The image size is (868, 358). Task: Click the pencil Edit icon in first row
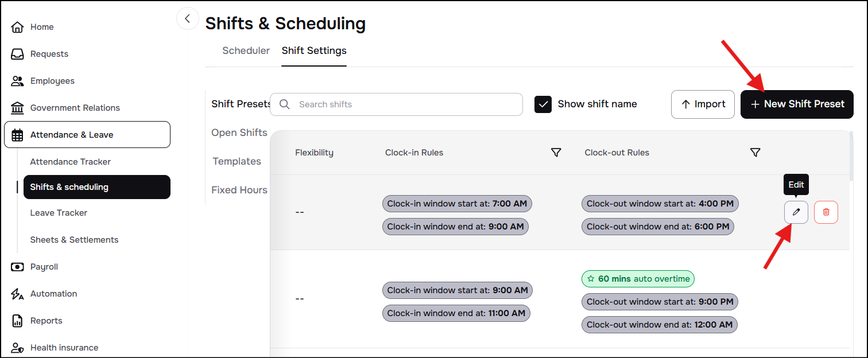coord(796,212)
